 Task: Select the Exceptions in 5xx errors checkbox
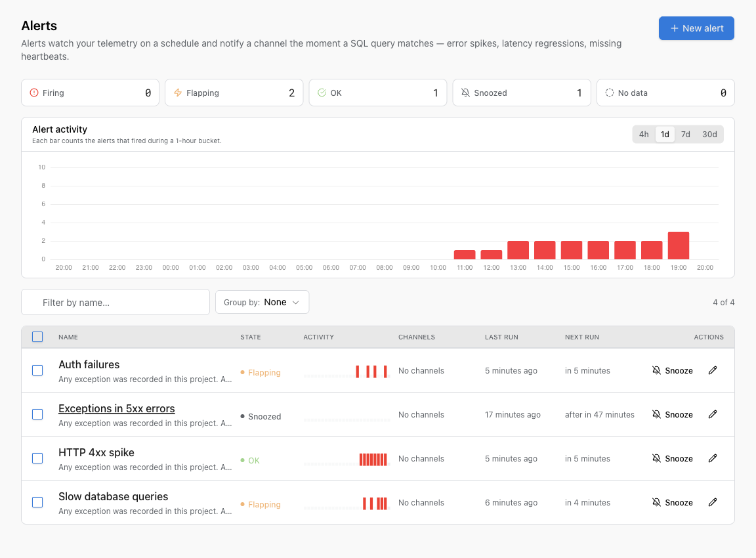click(x=37, y=414)
